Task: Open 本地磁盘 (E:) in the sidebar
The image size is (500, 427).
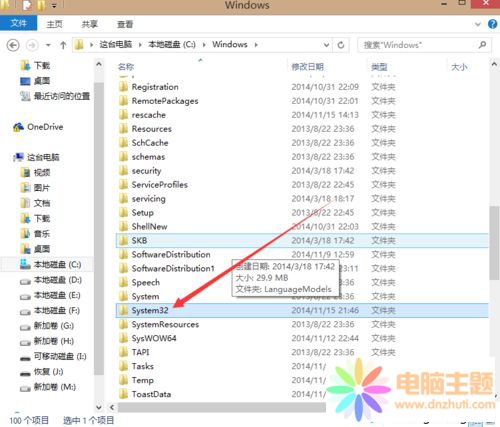Action: pos(50,295)
